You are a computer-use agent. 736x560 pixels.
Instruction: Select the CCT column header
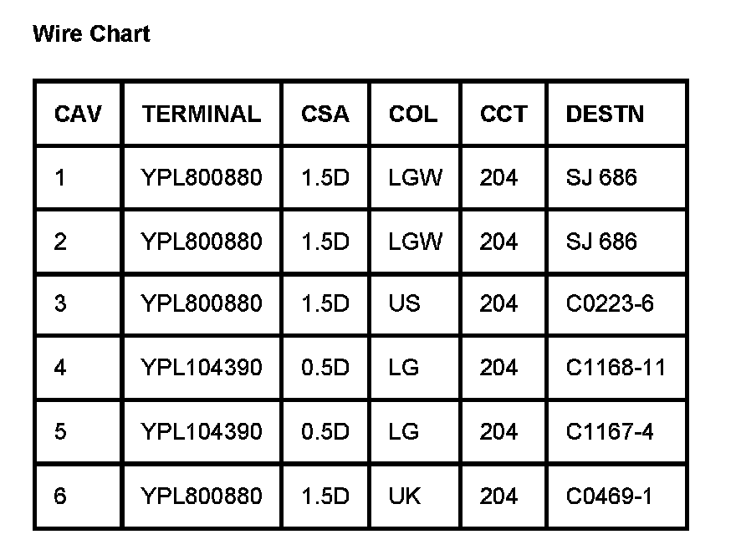coord(503,114)
